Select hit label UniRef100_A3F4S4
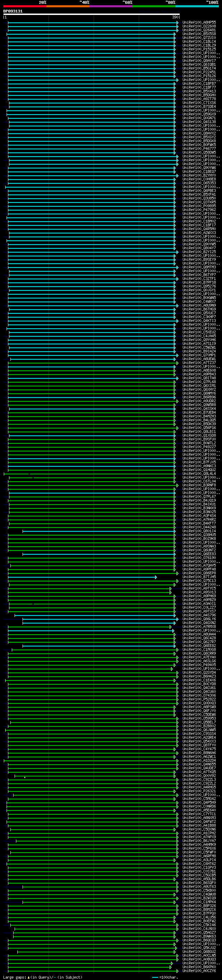The height and width of the screenshot is (980, 222). click(199, 516)
